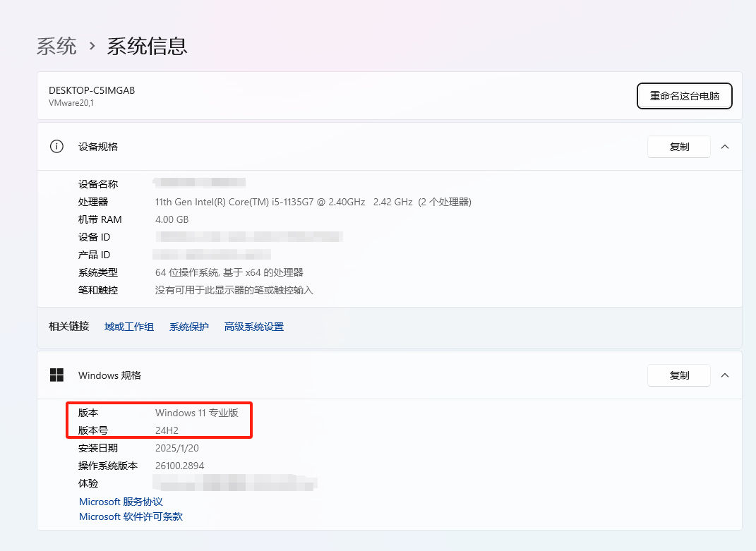756x551 pixels.
Task: Select the 64 位操作系统 system type value
Action: pos(229,273)
